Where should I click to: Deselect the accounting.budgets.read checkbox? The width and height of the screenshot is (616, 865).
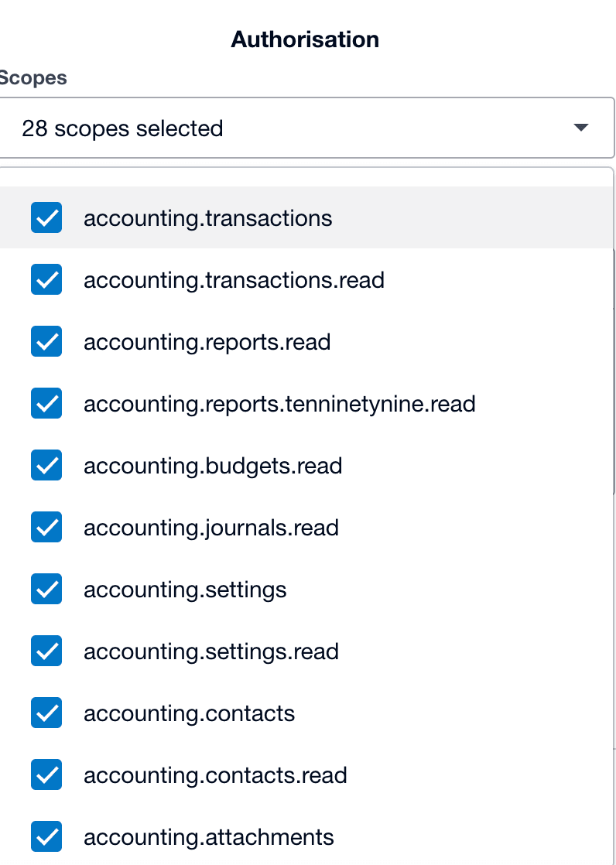point(46,465)
